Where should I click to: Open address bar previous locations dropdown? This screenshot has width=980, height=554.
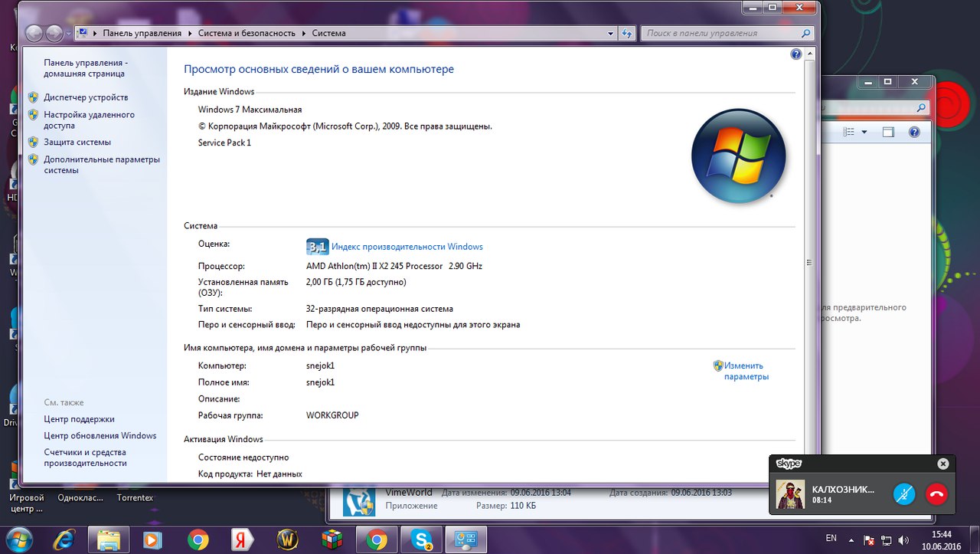[x=610, y=34]
